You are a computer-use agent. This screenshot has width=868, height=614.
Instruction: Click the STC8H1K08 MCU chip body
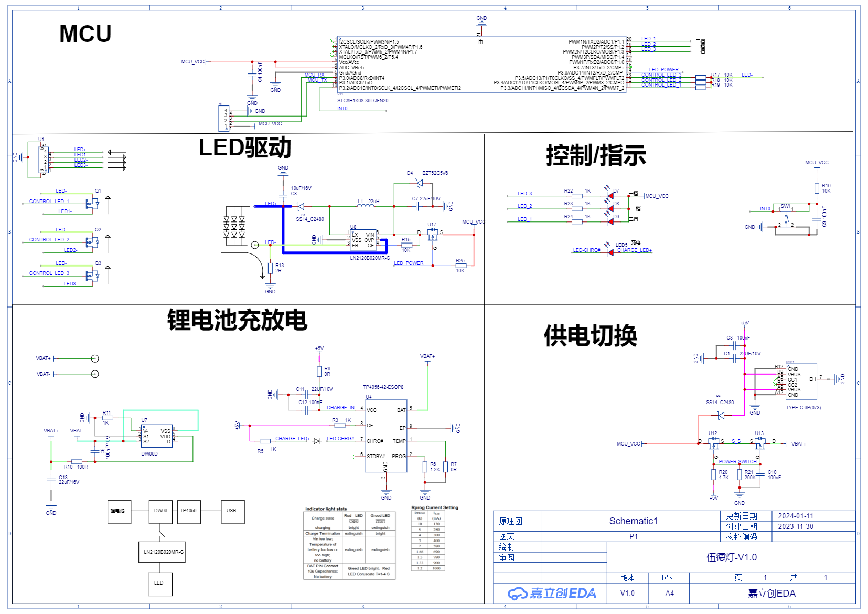(x=481, y=64)
